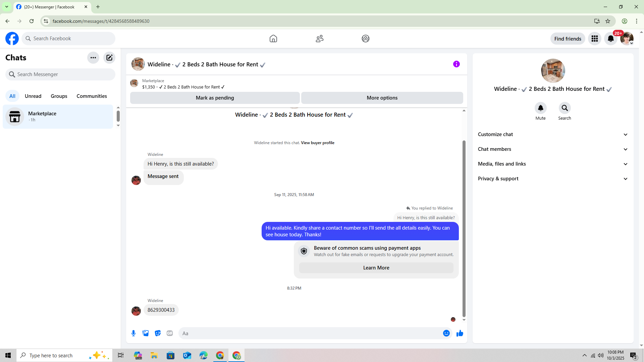Open the Marketplace chat in the list
Image resolution: width=644 pixels, height=362 pixels.
[58, 117]
